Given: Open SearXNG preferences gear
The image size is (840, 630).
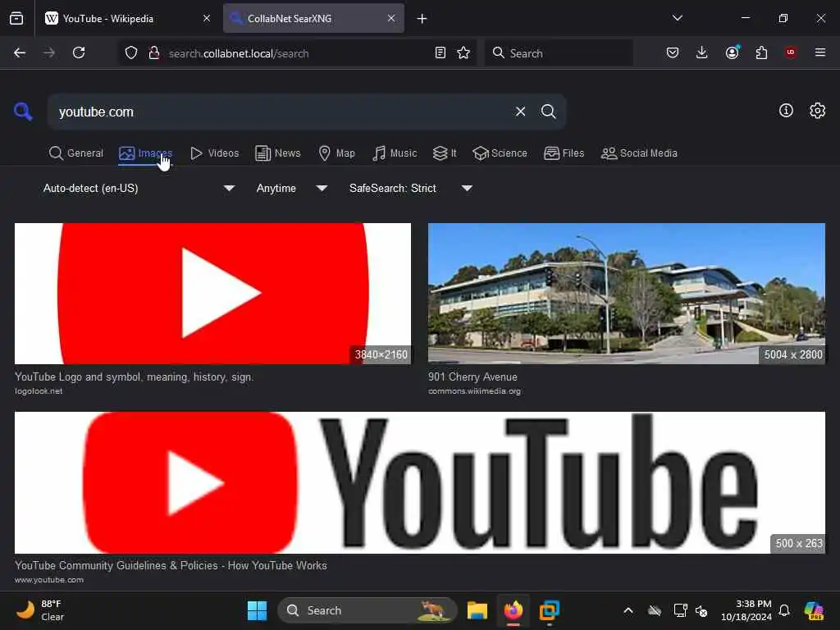Looking at the screenshot, I should point(817,111).
